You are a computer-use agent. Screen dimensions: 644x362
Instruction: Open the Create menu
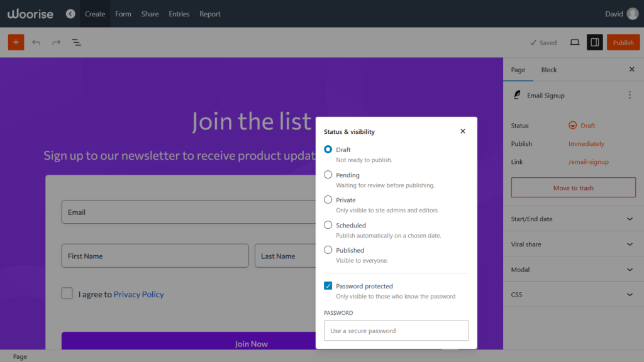95,14
